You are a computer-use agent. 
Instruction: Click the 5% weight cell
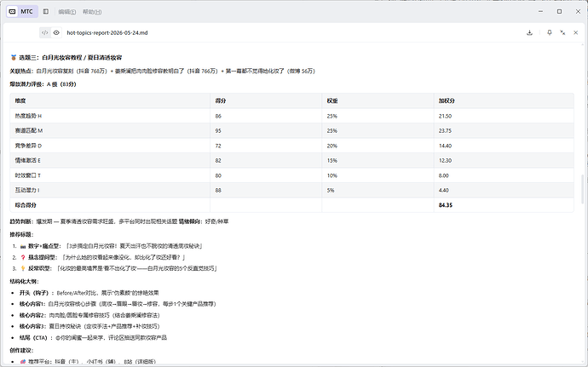click(x=331, y=190)
